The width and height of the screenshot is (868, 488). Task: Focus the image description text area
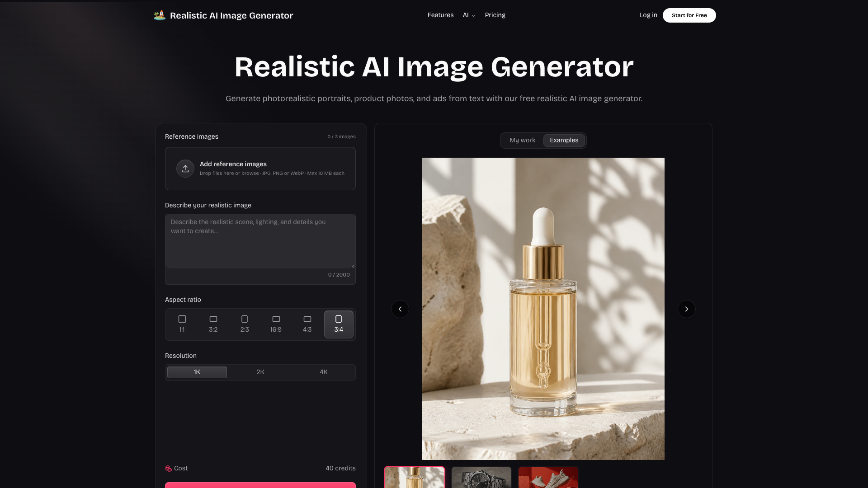pyautogui.click(x=260, y=241)
